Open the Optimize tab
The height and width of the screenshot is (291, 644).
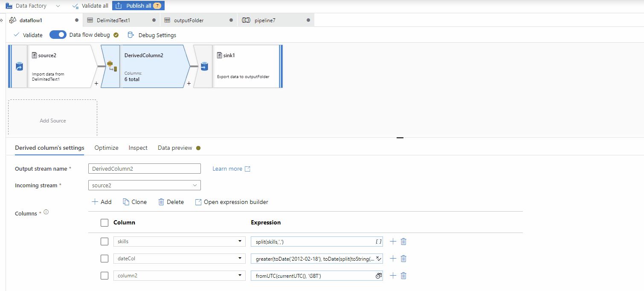pyautogui.click(x=106, y=148)
